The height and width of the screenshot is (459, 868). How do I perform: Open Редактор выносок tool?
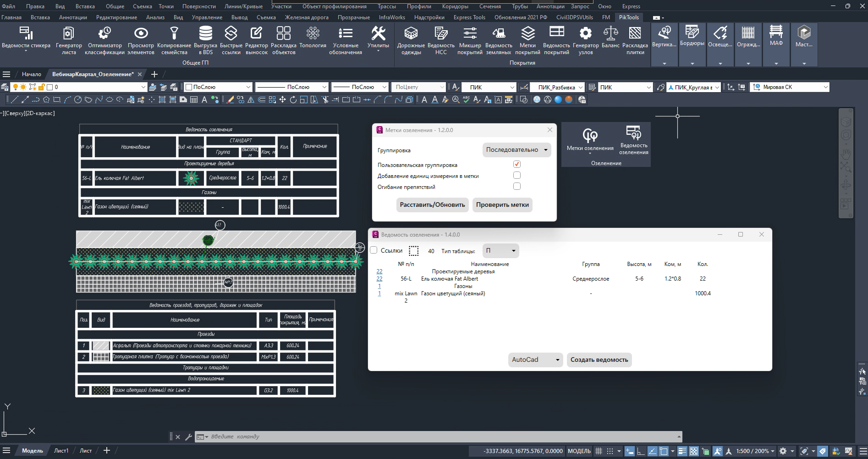click(x=256, y=40)
